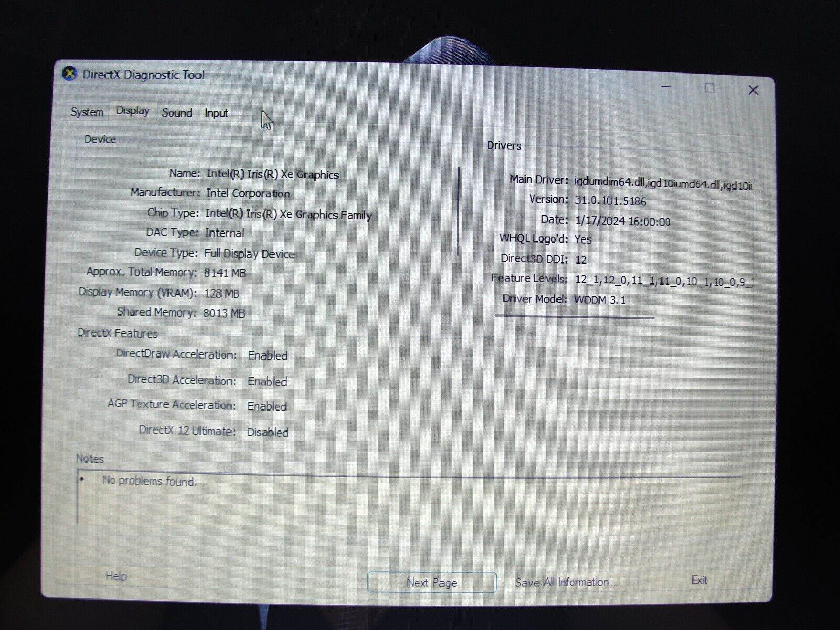Switch to the System tab
The height and width of the screenshot is (630, 840).
[x=87, y=112]
